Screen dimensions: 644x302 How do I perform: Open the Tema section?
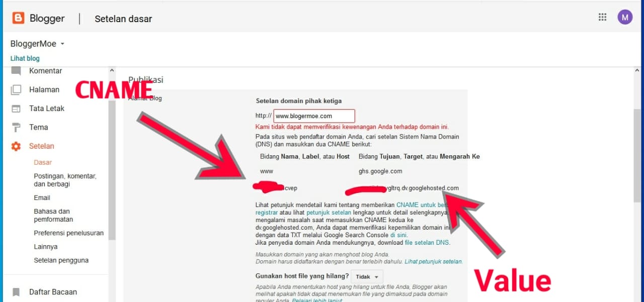coord(39,127)
